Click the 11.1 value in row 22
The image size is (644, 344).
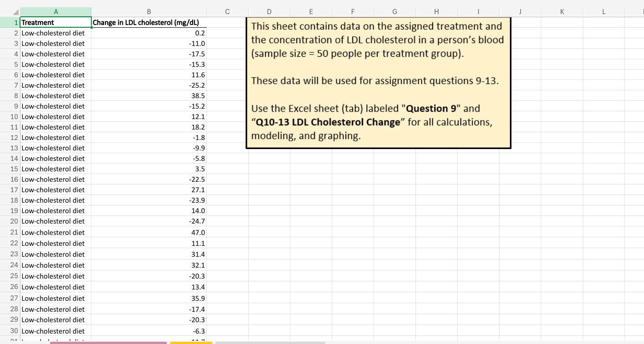(149, 244)
